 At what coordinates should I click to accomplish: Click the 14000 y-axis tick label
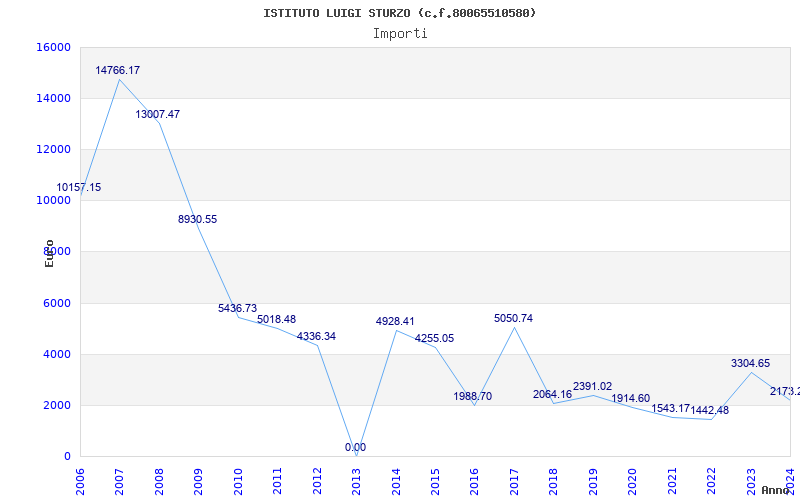click(54, 98)
